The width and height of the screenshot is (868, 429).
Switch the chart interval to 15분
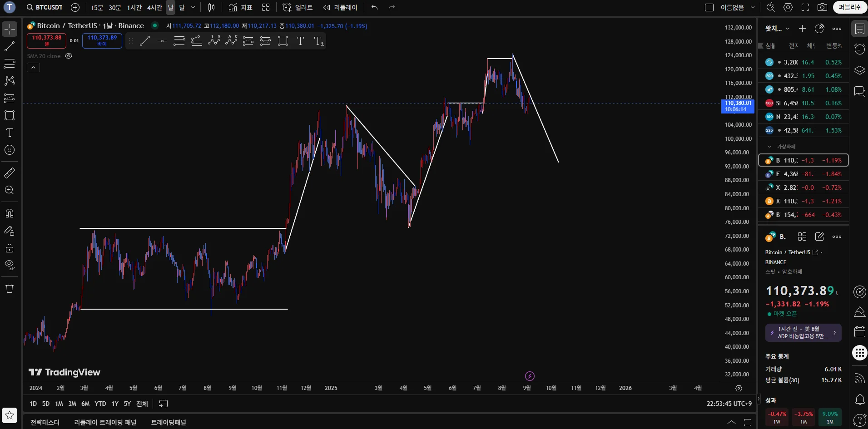point(97,7)
